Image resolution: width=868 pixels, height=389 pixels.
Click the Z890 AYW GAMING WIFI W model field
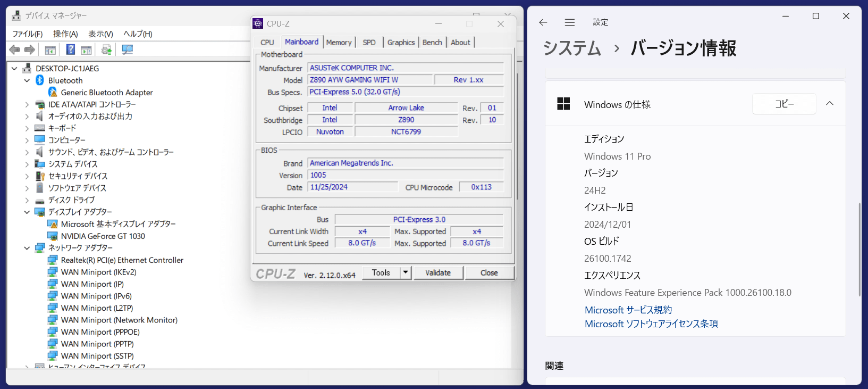369,80
